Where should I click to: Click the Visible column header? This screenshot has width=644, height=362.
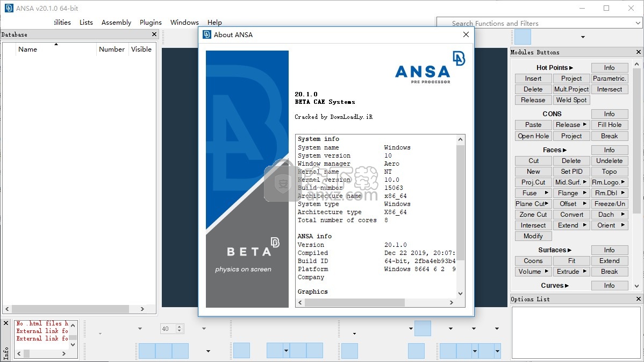click(x=141, y=49)
